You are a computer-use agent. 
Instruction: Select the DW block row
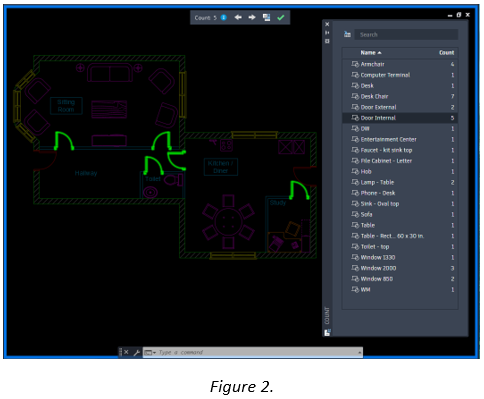(400, 128)
